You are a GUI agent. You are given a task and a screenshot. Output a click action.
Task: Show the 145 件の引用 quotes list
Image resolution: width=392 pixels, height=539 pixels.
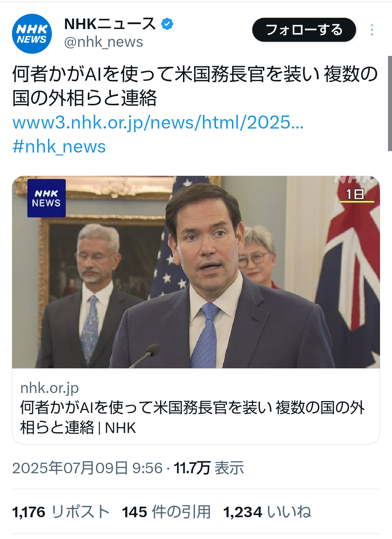pyautogui.click(x=167, y=512)
